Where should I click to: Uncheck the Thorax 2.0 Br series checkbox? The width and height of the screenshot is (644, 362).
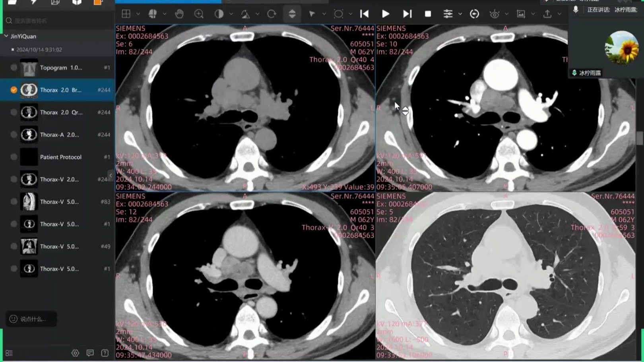pyautogui.click(x=14, y=90)
